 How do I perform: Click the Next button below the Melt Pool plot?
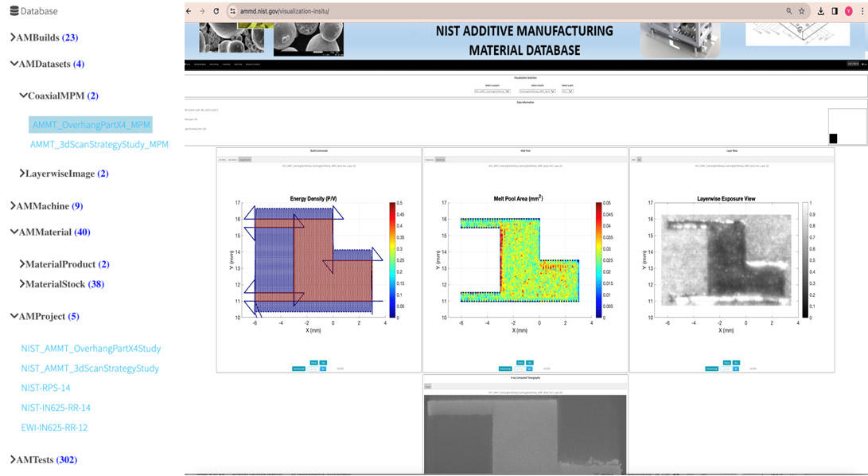point(530,362)
